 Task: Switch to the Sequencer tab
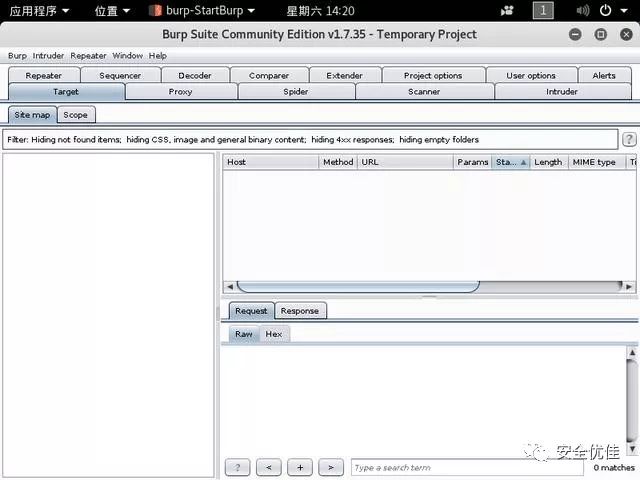click(120, 76)
